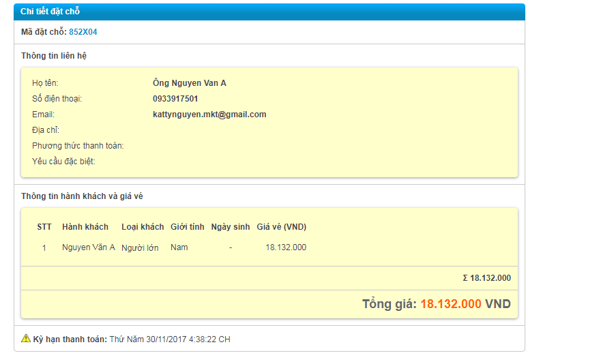Click the Nam gender cell
Viewport: 614px width, 364px height.
(179, 247)
